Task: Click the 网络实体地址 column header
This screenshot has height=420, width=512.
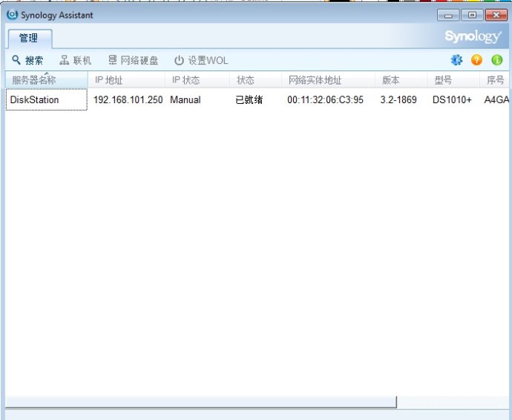Action: click(x=328, y=79)
